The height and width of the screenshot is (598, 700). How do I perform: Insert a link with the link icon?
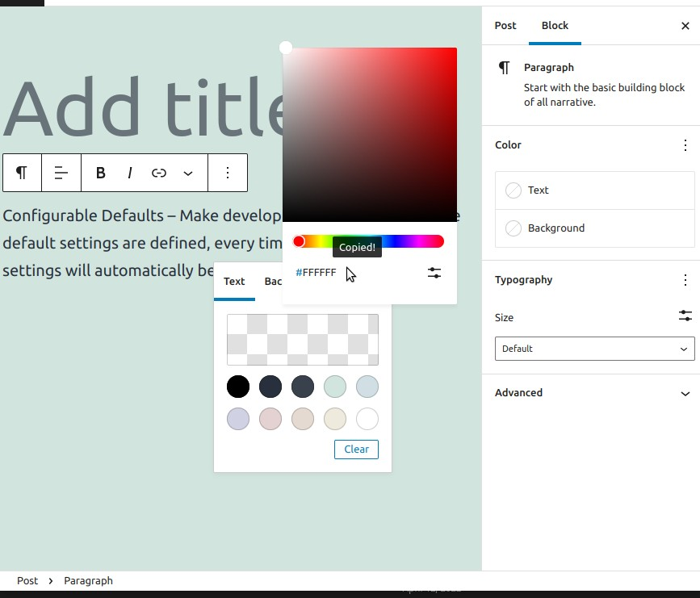pos(158,173)
